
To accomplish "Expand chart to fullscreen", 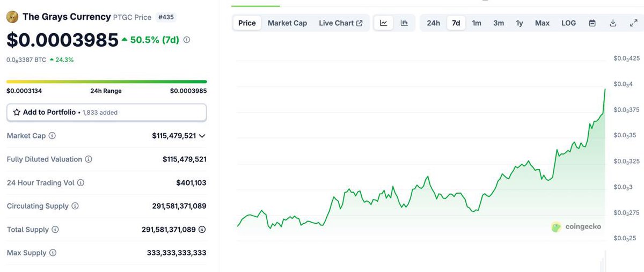I will click(x=633, y=23).
